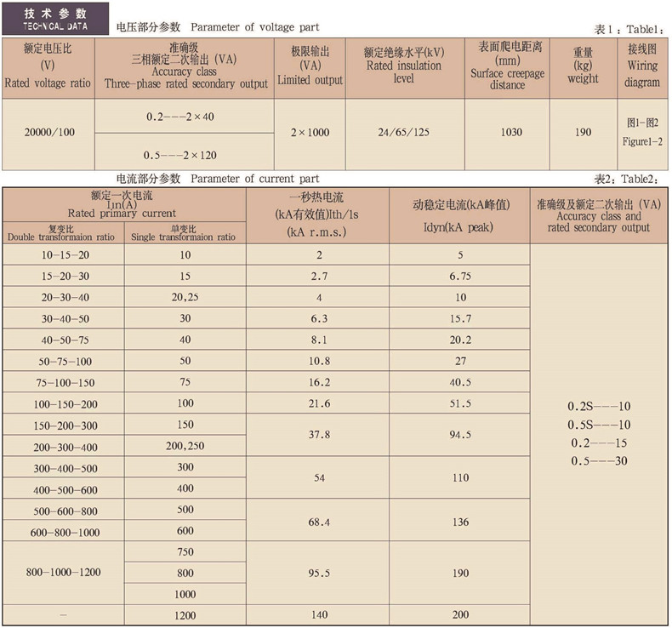The width and height of the screenshot is (672, 628).
Task: Click the 37.8 thermal current value
Action: (x=317, y=435)
